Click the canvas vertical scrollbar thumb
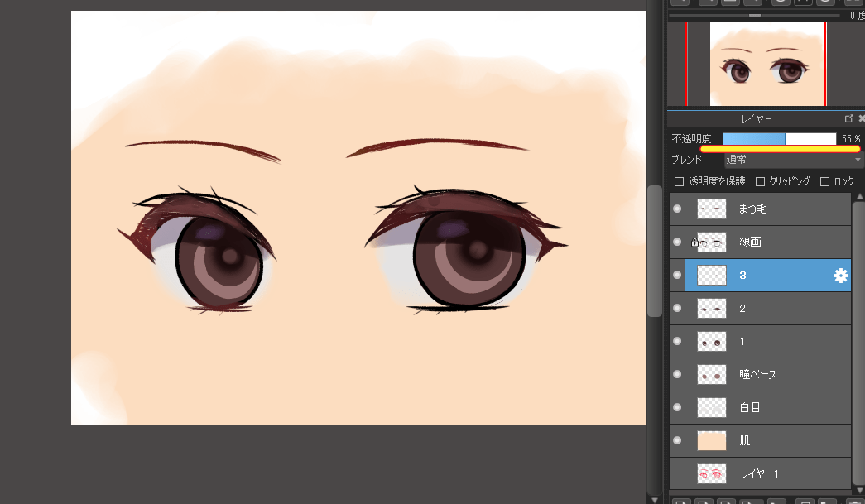 click(654, 251)
